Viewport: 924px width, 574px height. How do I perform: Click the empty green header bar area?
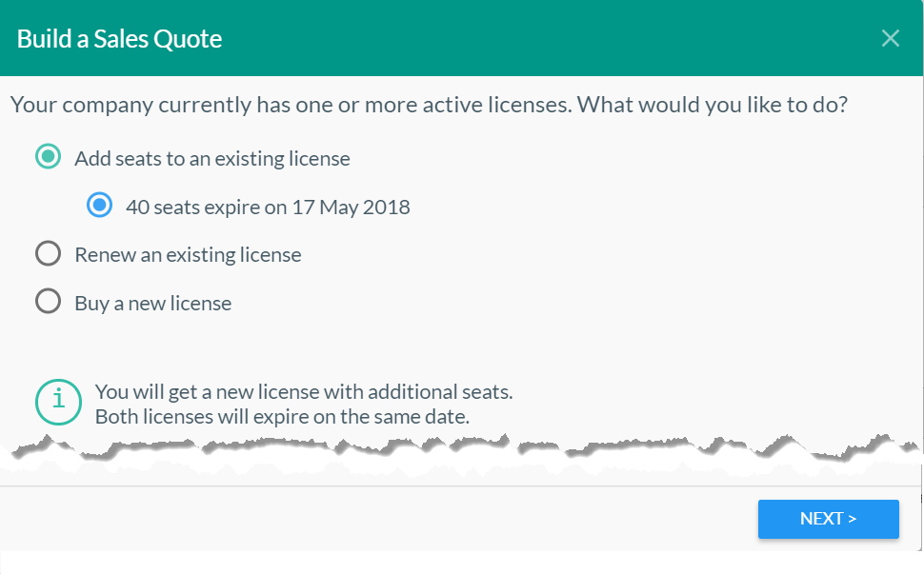point(552,38)
